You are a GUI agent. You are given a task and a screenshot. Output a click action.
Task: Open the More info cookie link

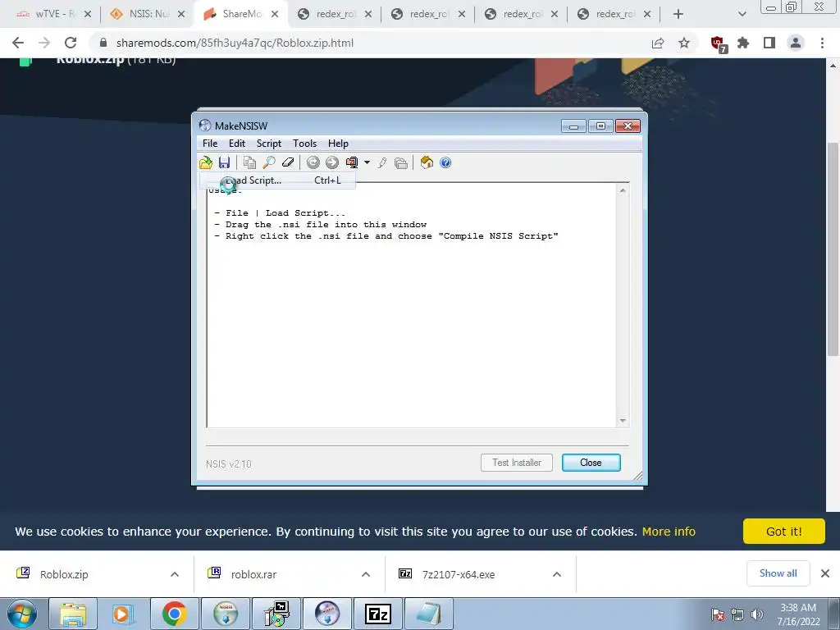pos(669,532)
